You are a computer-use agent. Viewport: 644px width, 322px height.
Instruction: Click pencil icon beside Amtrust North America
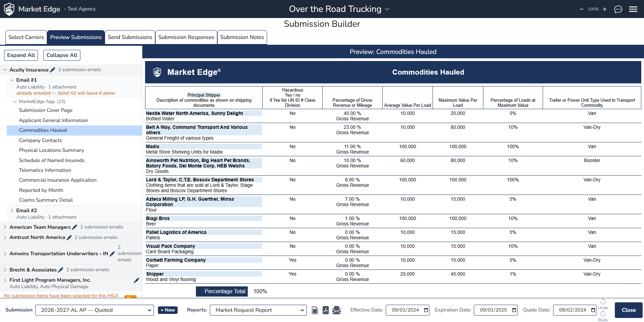69,238
